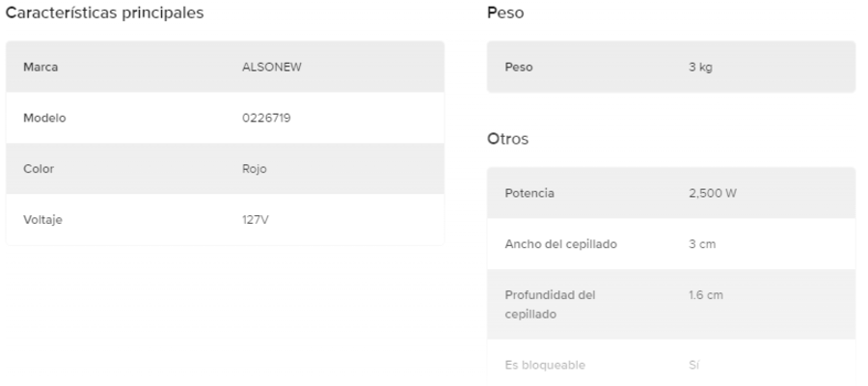
Task: Select the Color row label
Action: coord(39,169)
